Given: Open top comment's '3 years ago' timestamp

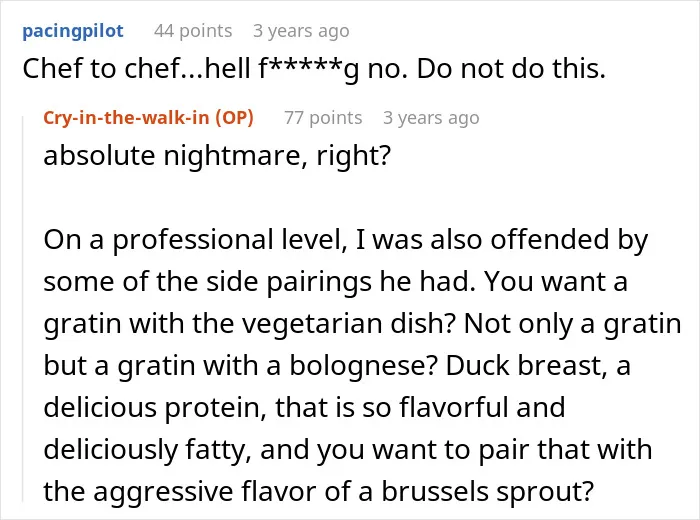Looking at the screenshot, I should [301, 31].
